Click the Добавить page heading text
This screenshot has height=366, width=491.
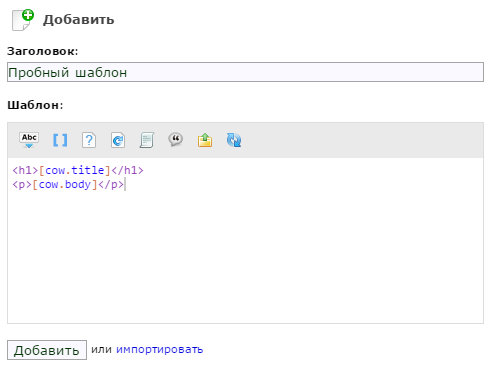pos(79,20)
